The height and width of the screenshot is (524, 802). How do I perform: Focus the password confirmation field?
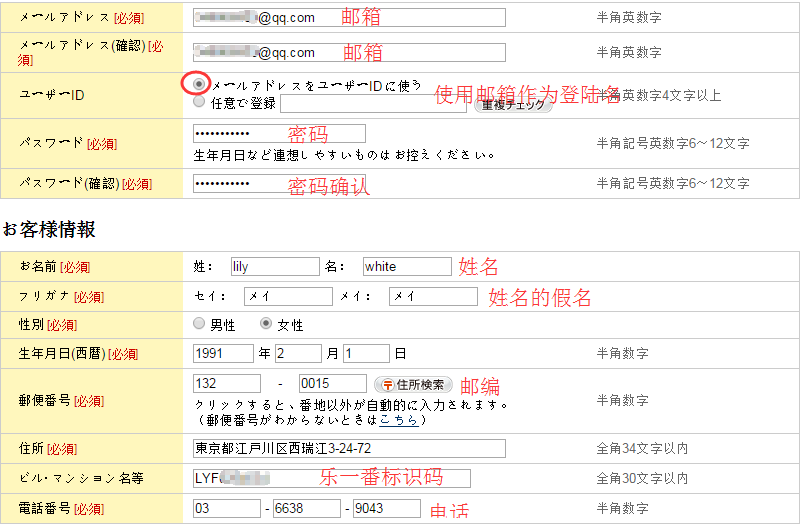coord(279,183)
